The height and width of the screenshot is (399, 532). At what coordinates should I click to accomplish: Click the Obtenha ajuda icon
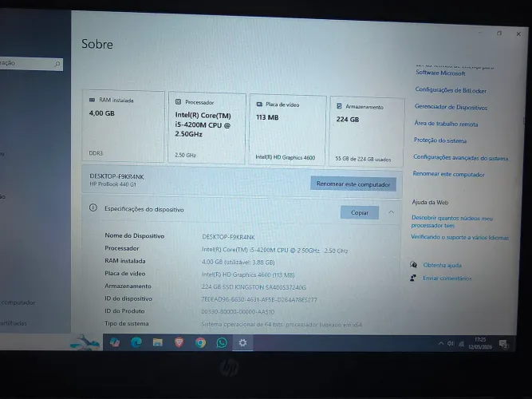pos(413,264)
